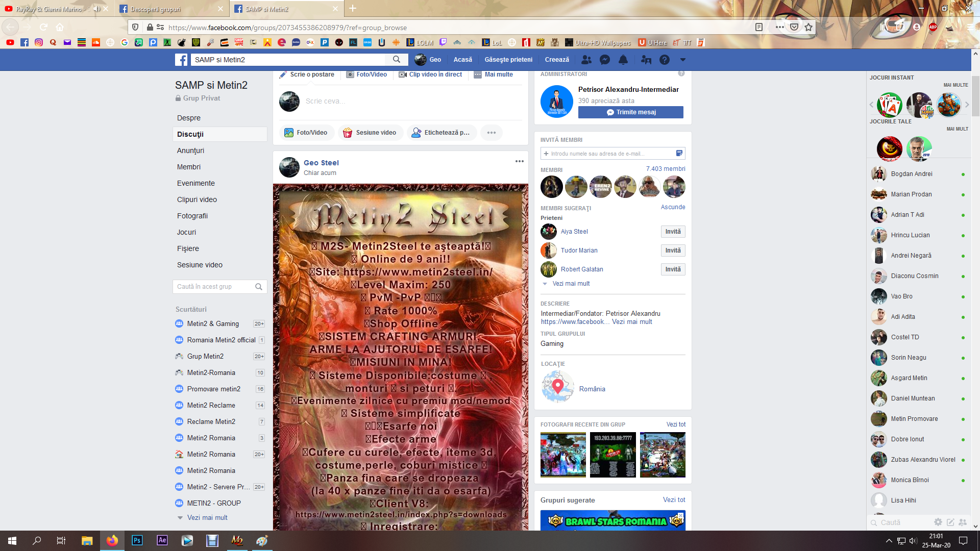Click friend requests icon in header
Viewport: 980px width, 551px height.
(586, 60)
